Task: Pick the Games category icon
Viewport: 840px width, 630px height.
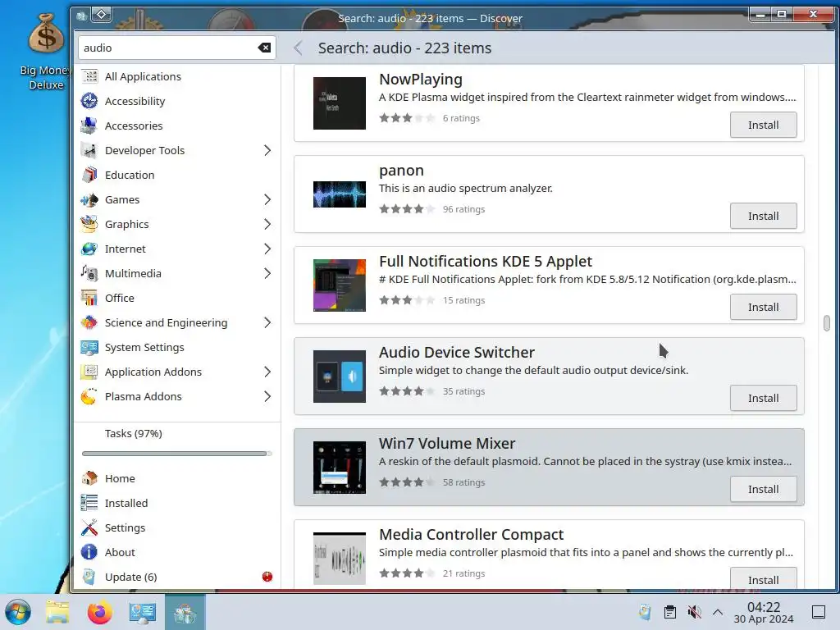Action: click(x=89, y=200)
